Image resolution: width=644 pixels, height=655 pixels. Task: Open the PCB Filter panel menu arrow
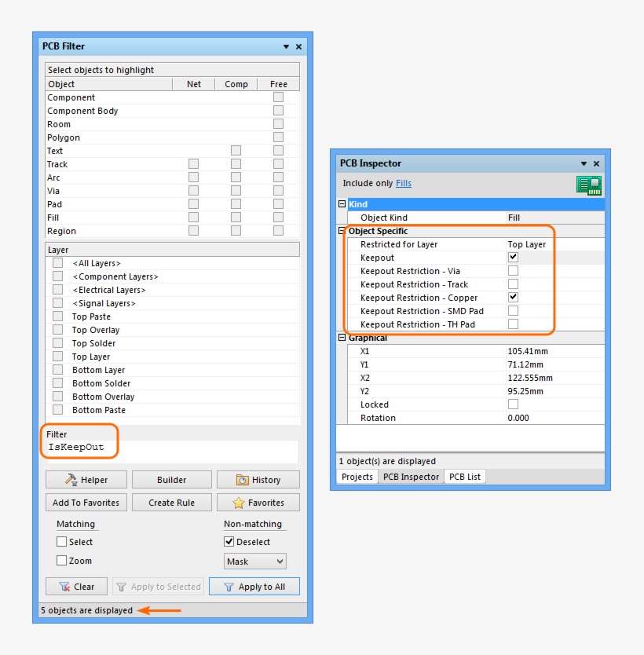(x=286, y=46)
